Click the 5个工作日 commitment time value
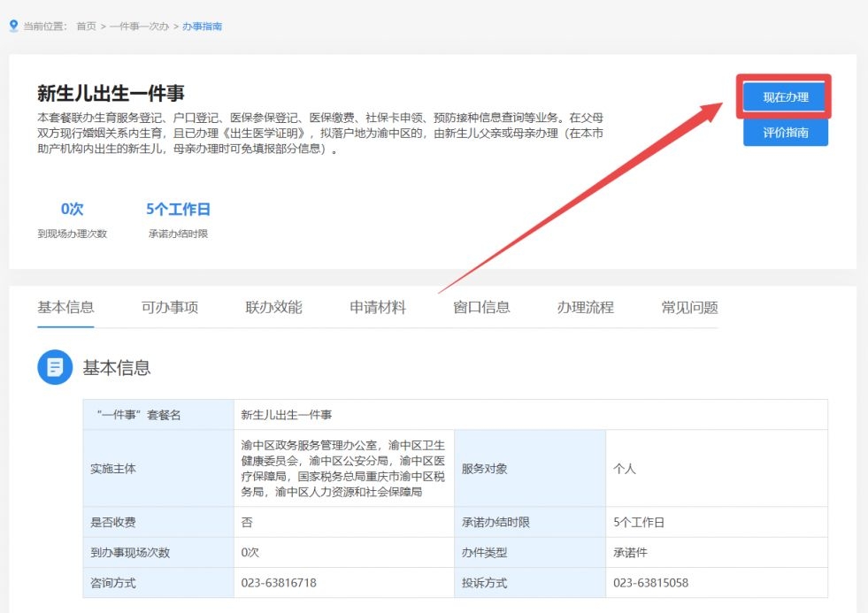868x613 pixels. (176, 209)
